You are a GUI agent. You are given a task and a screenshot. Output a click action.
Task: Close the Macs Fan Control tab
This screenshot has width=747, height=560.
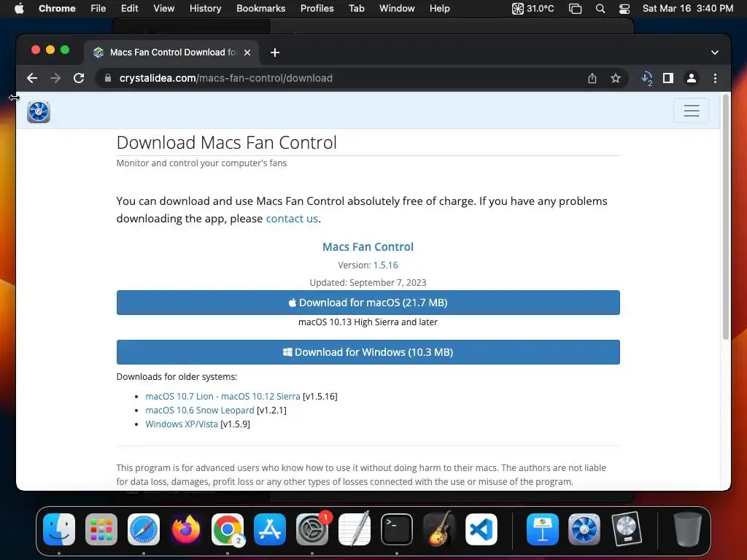point(247,52)
